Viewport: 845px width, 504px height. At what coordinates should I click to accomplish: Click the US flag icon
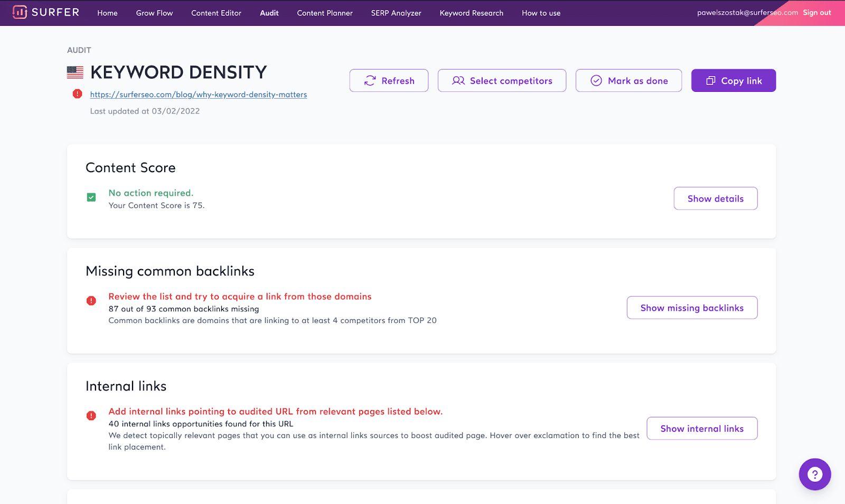click(75, 72)
